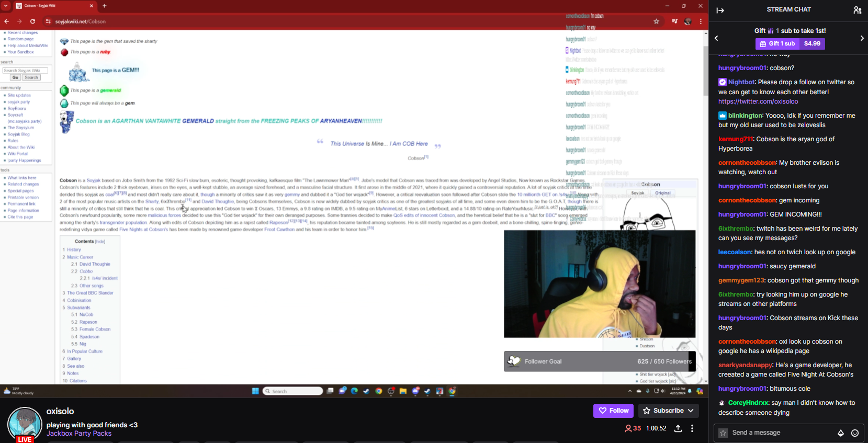Click the oxisolo channel avatar
This screenshot has height=443, width=868.
25,424
